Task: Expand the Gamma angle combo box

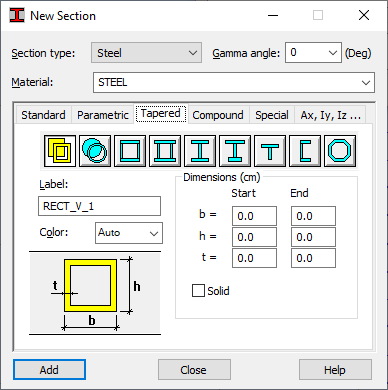Action: pos(313,53)
